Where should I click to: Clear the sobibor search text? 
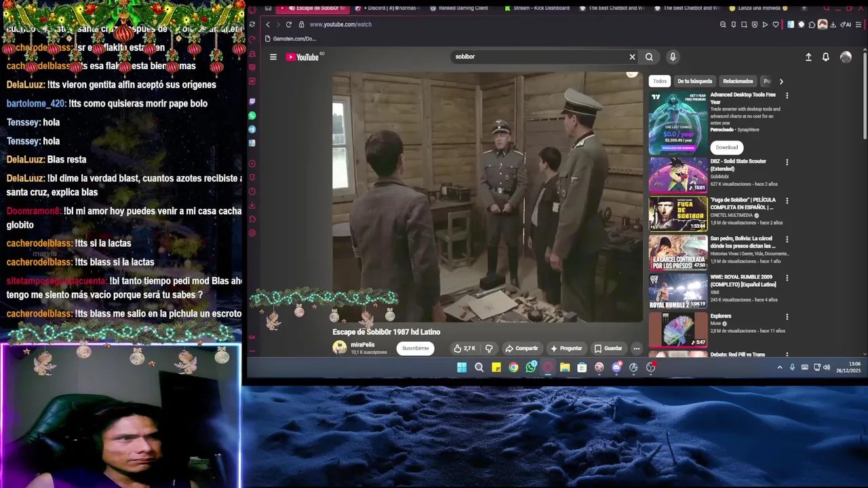coord(632,57)
